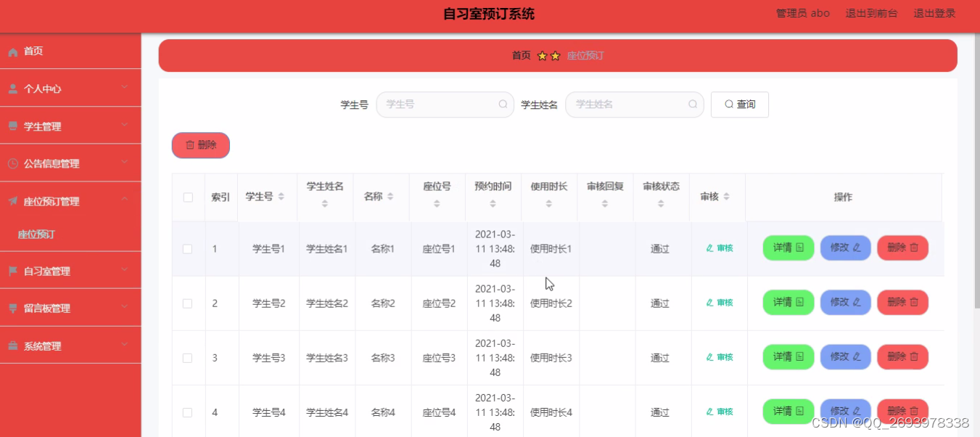Sort by 使用时长 column arrows

pos(549,204)
